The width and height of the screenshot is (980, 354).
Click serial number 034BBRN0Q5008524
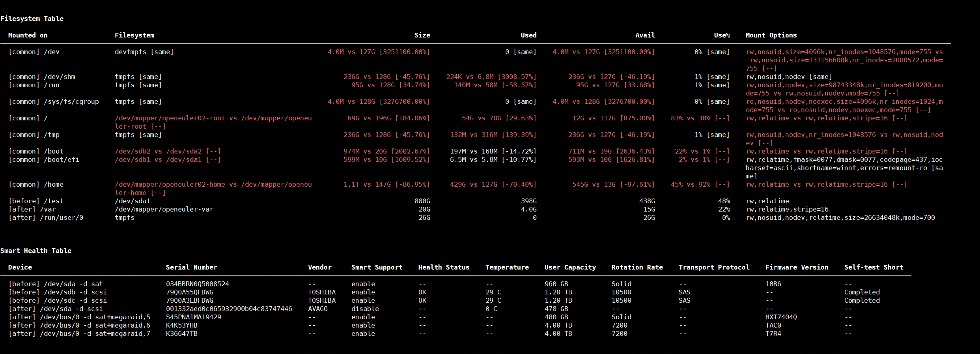198,284
